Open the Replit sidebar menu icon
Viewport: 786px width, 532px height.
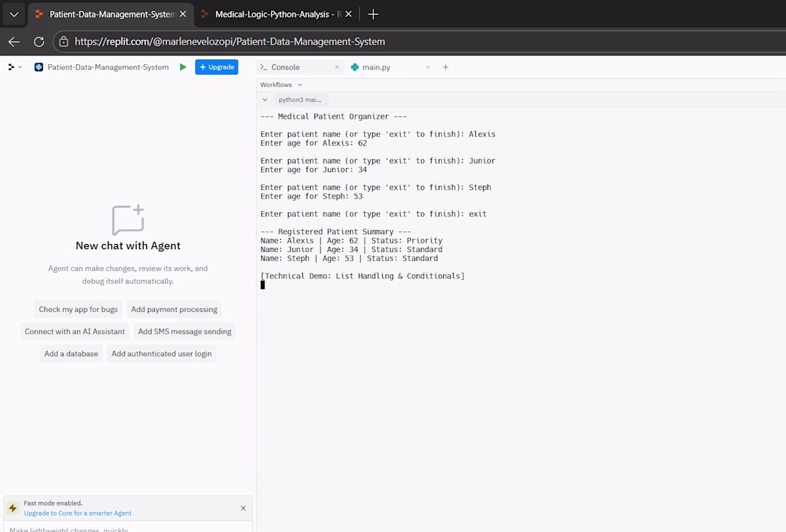point(14,67)
